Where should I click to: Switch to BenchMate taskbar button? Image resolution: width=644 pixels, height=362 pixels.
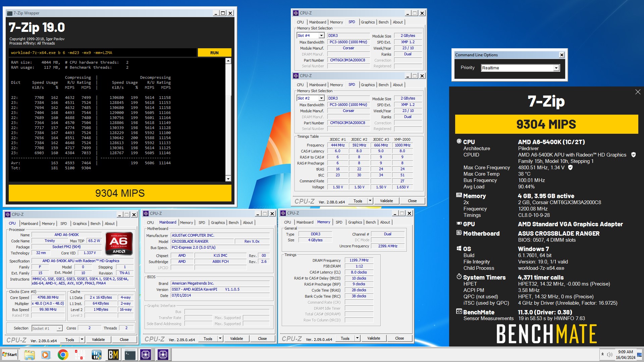coord(113,355)
